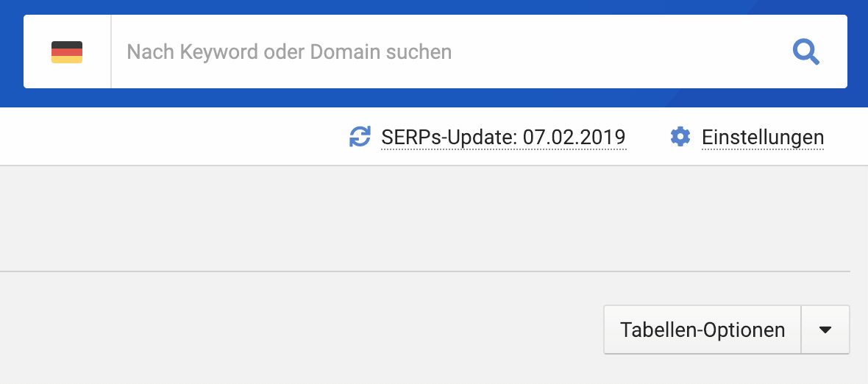This screenshot has height=384, width=868.
Task: Click the German flag country selector
Action: [67, 52]
